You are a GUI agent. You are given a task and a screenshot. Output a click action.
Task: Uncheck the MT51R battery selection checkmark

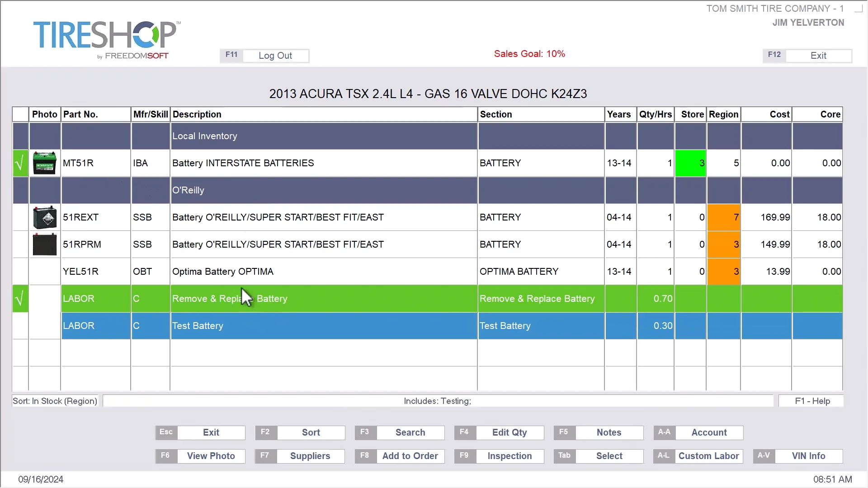point(20,163)
